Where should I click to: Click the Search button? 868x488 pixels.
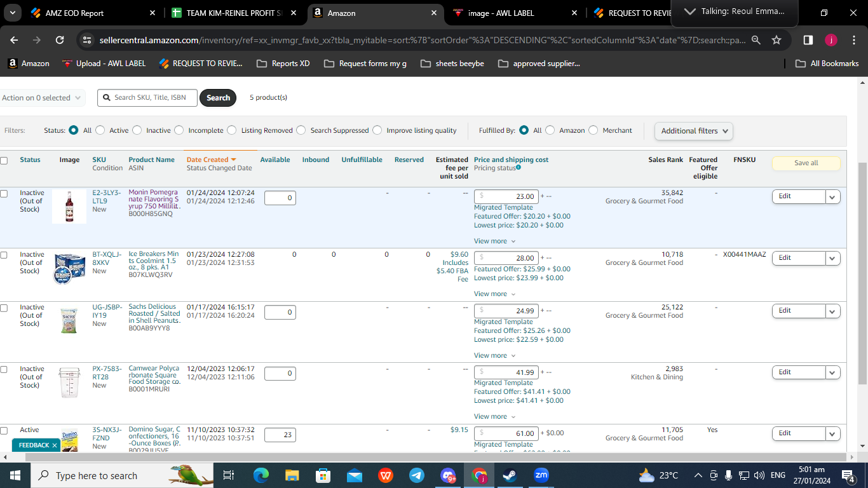218,98
